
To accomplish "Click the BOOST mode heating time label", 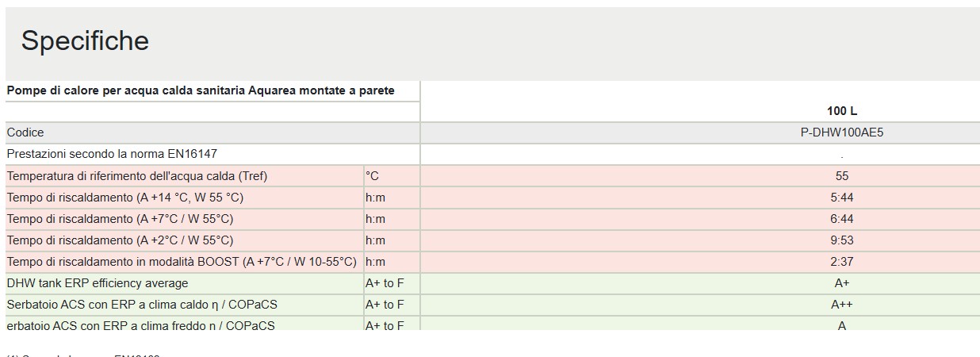I will [x=182, y=262].
